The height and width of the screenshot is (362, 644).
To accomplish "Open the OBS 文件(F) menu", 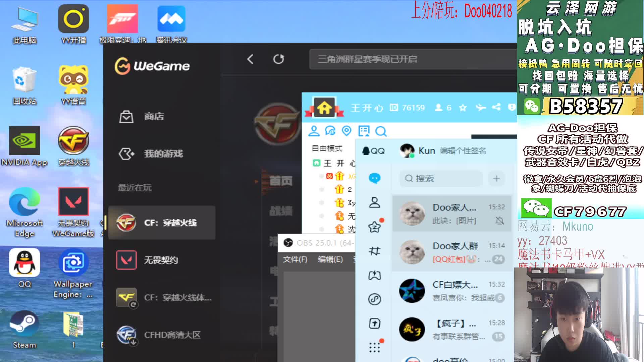I will tap(295, 259).
